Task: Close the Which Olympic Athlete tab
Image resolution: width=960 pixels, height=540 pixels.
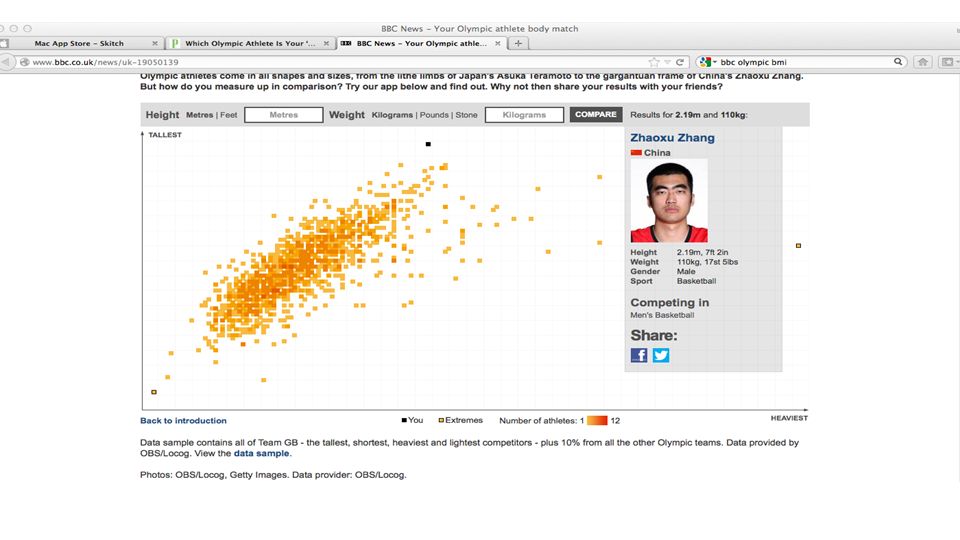Action: pos(326,43)
